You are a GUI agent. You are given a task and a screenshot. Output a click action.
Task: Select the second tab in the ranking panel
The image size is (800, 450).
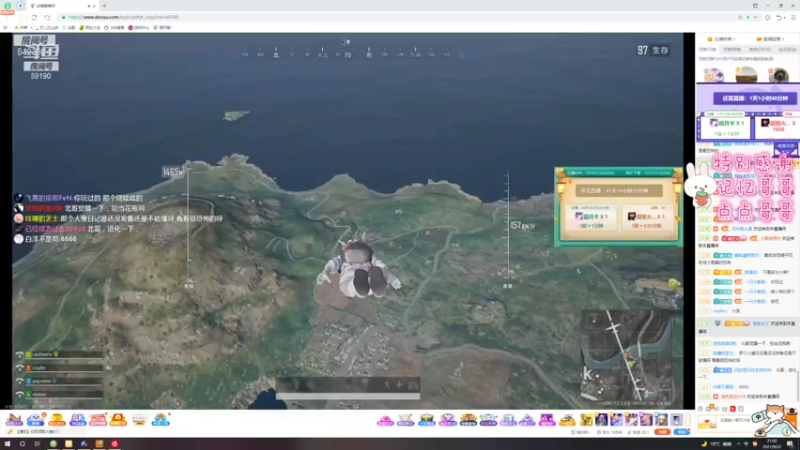coord(732,49)
